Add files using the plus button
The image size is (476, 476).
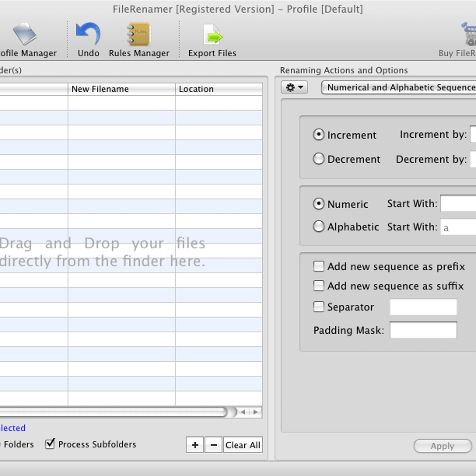tap(194, 445)
